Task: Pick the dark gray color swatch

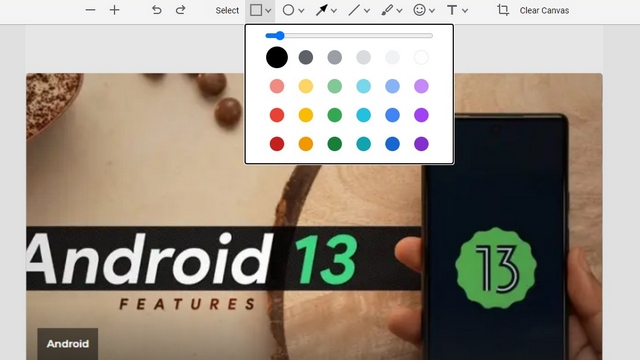Action: [306, 57]
